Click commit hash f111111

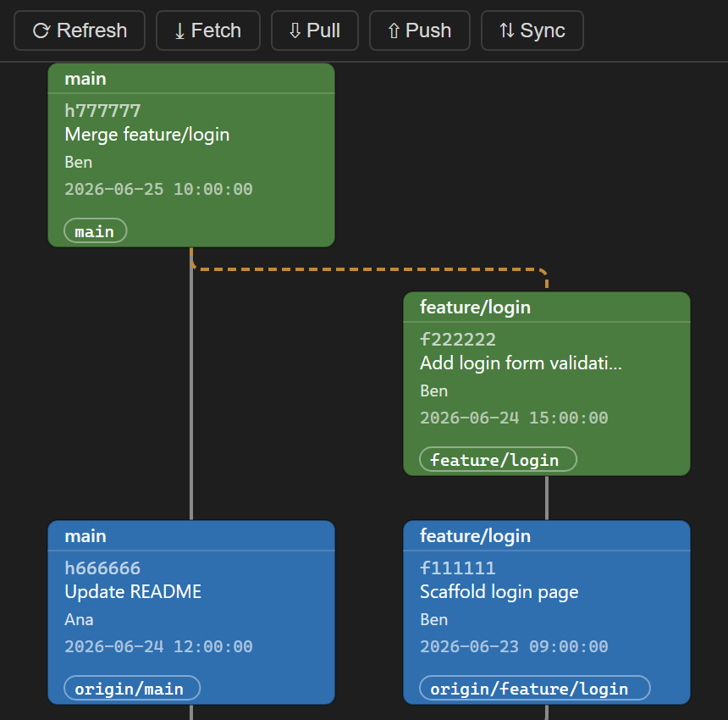click(458, 568)
